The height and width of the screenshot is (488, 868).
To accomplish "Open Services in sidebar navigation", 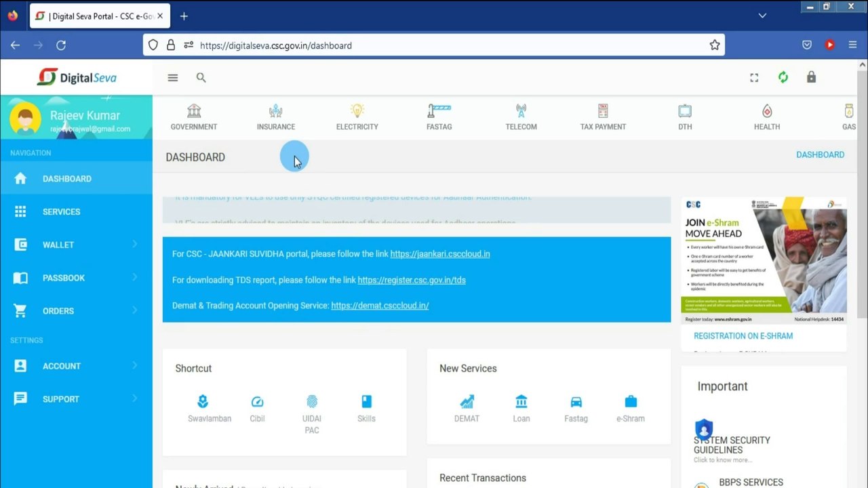I will pos(76,212).
